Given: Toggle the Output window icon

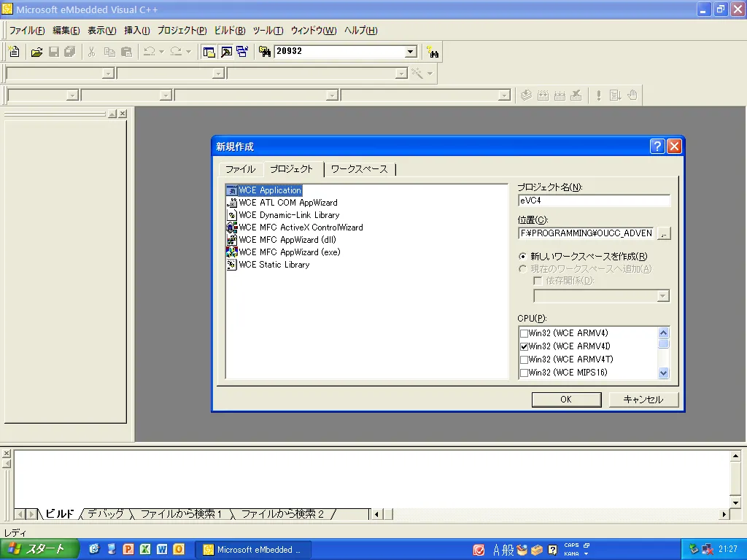Looking at the screenshot, I should click(x=226, y=52).
